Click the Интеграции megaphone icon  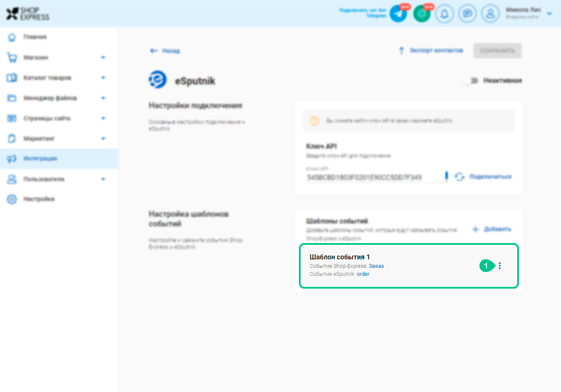pyautogui.click(x=12, y=159)
